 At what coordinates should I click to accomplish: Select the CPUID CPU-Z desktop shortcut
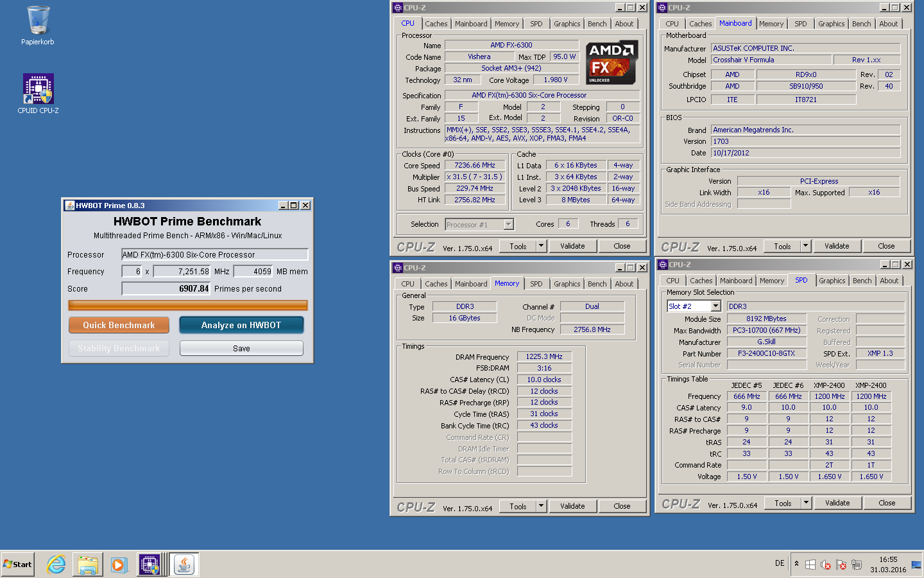coord(38,94)
